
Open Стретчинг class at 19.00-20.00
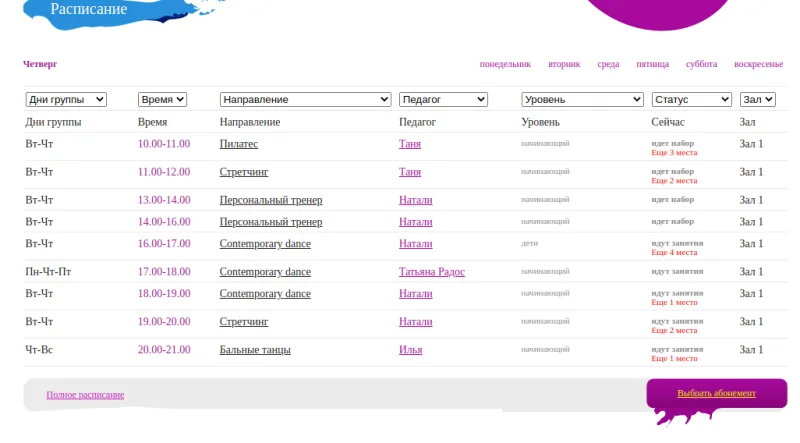[x=244, y=322]
